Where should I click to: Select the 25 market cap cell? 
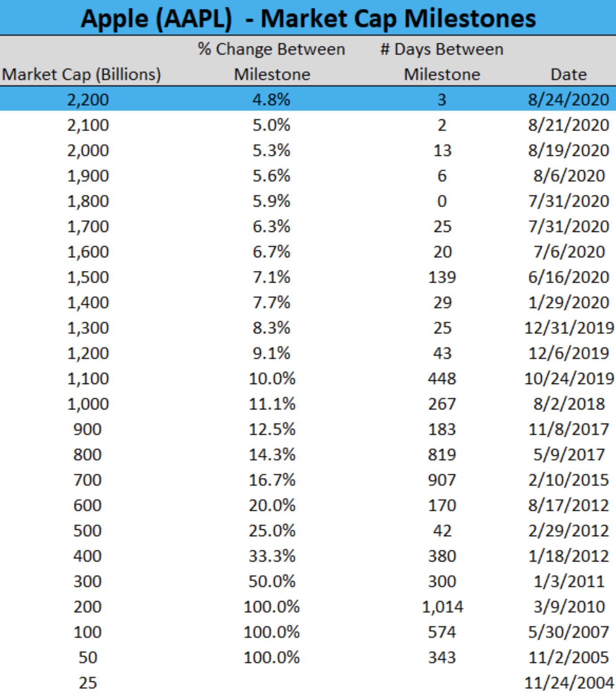click(x=88, y=682)
